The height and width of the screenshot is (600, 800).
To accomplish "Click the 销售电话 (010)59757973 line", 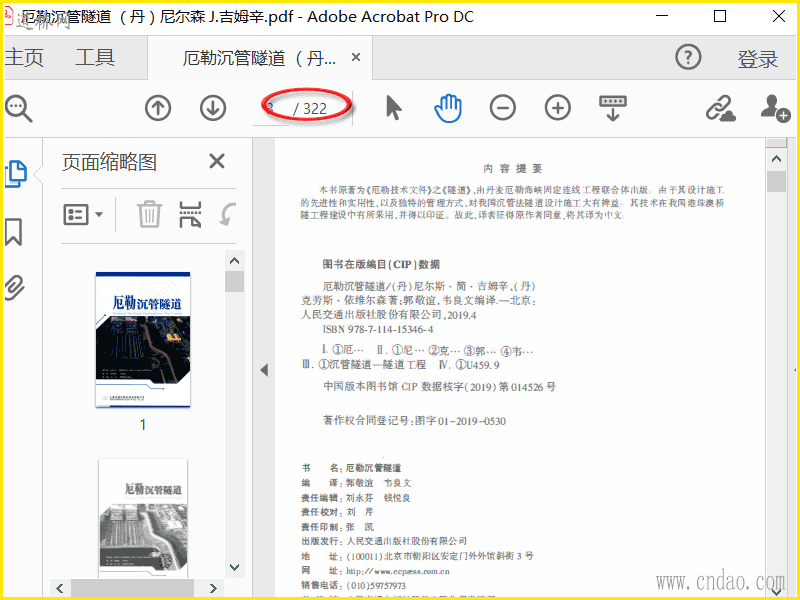I will tap(354, 585).
